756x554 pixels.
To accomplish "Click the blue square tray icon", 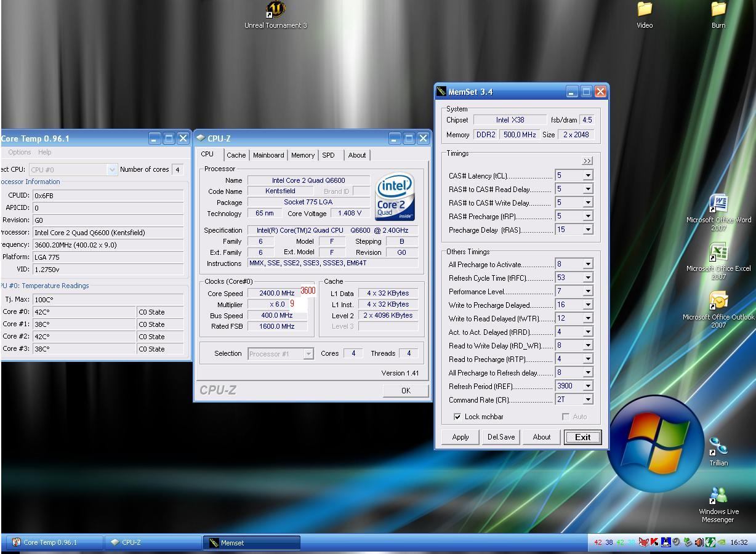I will [x=666, y=542].
